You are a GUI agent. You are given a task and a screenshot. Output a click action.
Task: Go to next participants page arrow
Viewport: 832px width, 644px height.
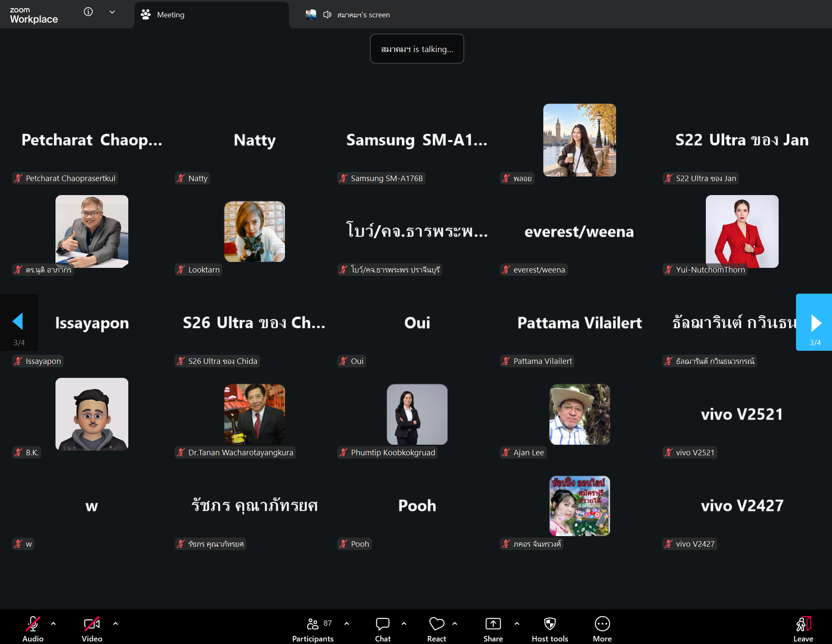pos(814,322)
